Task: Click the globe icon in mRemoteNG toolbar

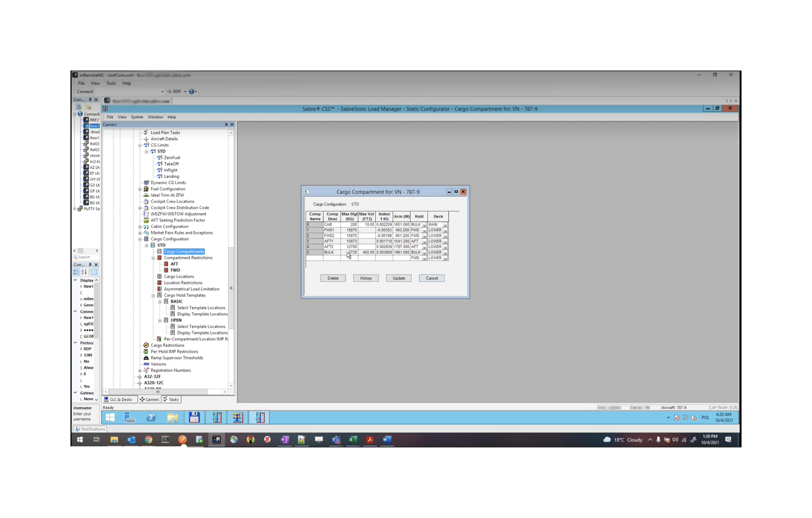Action: point(192,92)
